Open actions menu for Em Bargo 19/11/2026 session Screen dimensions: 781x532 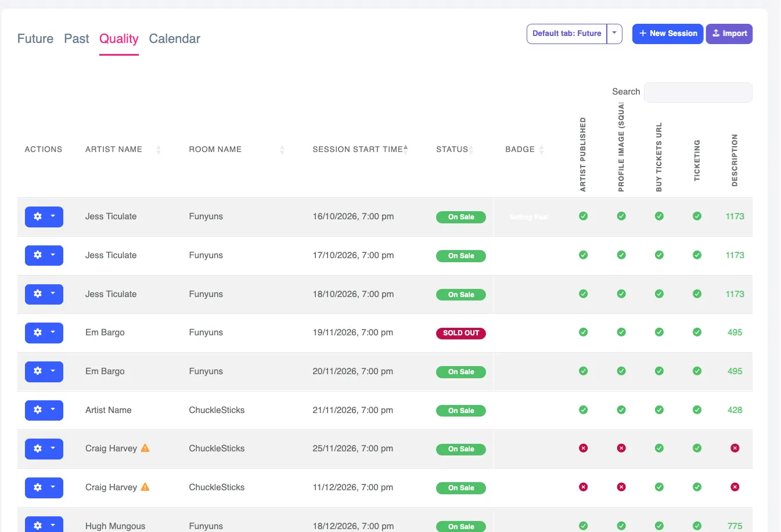[44, 333]
